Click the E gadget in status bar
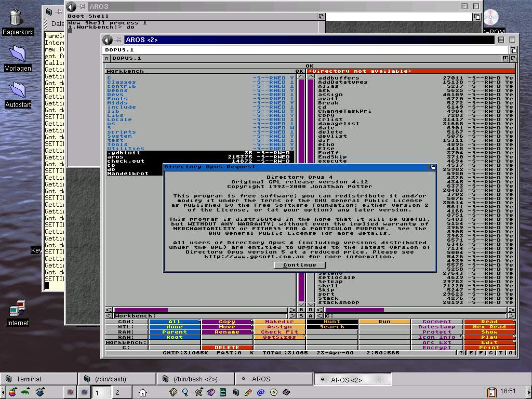 pos(471,353)
